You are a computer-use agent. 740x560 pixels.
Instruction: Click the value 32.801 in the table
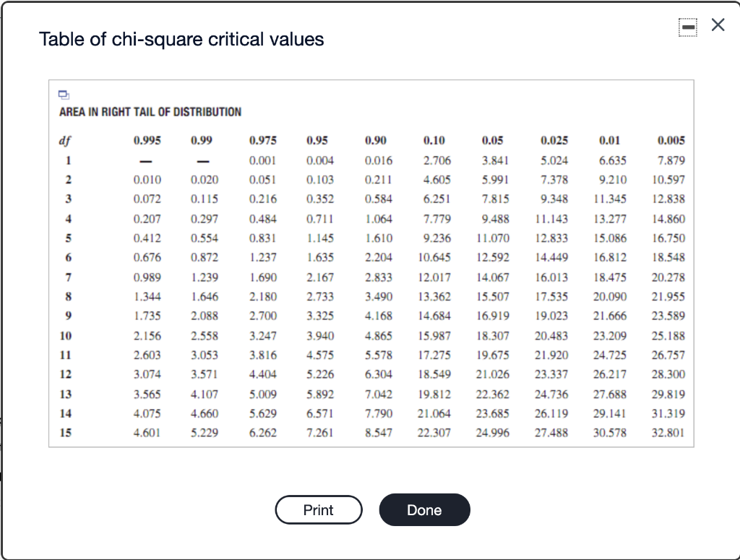(x=668, y=433)
